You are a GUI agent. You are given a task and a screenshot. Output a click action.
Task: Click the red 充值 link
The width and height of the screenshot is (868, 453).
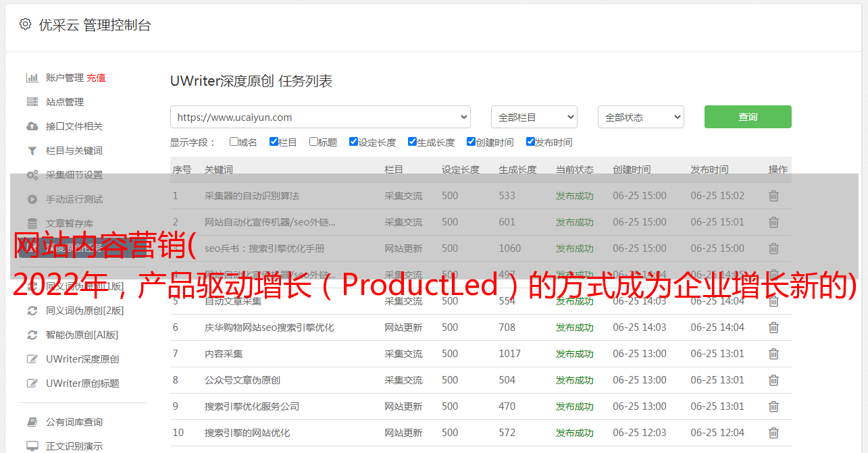point(96,78)
